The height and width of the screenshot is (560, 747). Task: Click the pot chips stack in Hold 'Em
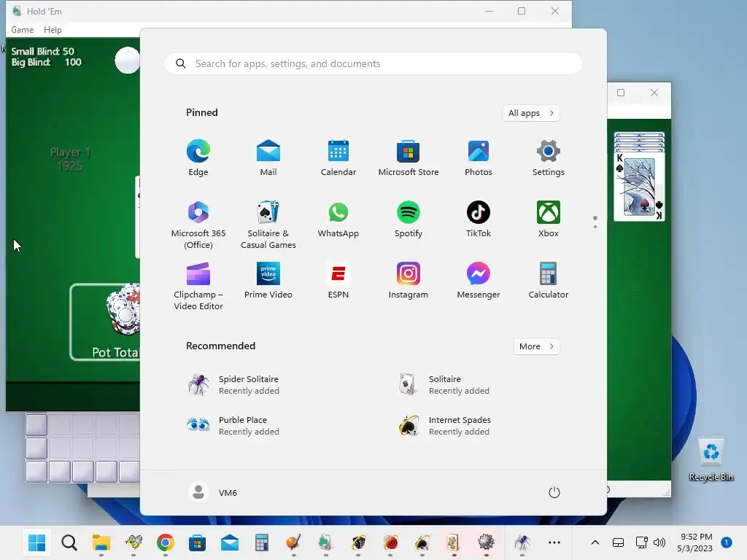click(x=123, y=309)
